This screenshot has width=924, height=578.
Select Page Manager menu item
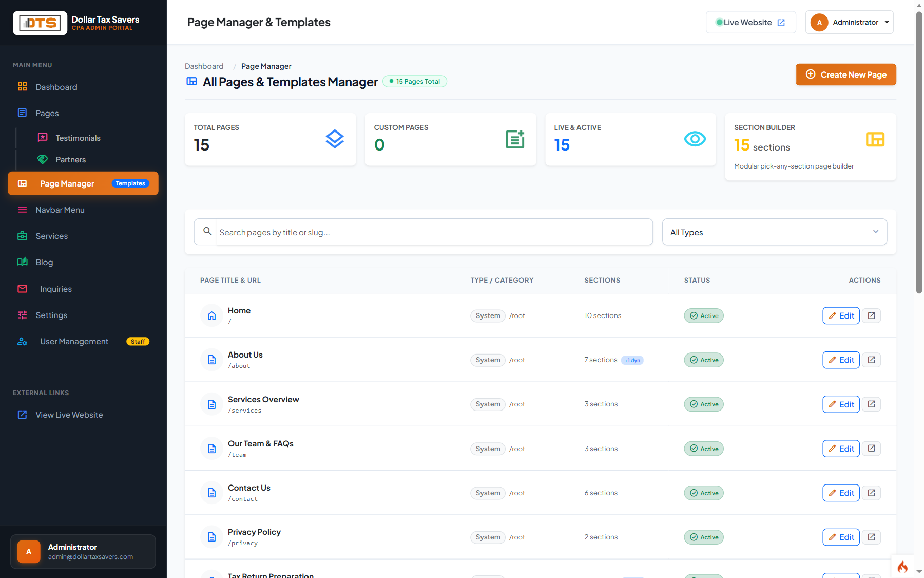[x=83, y=183]
